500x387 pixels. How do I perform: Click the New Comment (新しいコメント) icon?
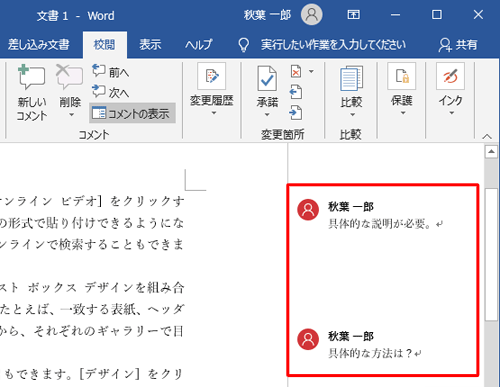coord(31,78)
